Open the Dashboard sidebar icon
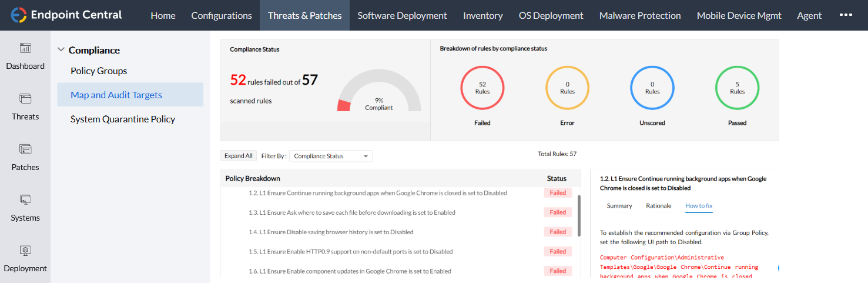 (25, 48)
